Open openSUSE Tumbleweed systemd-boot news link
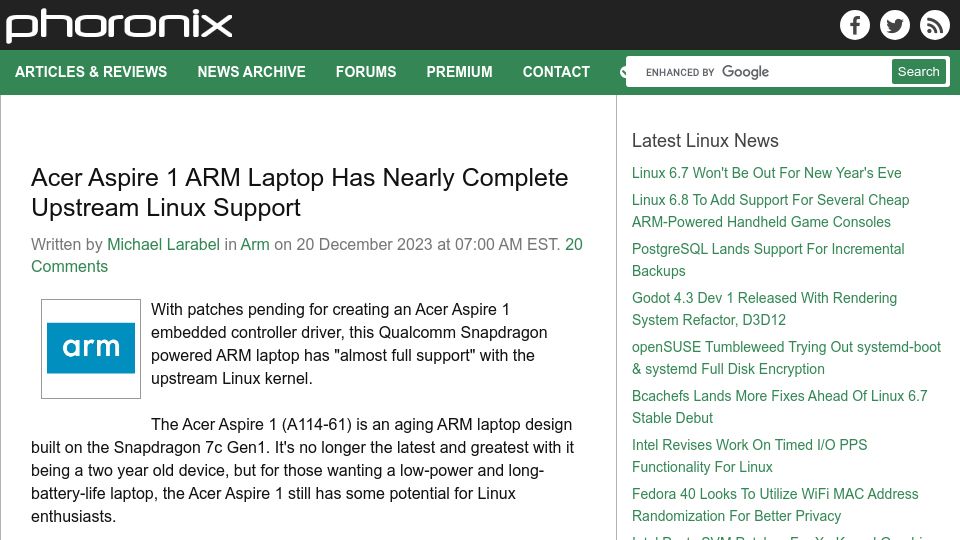The height and width of the screenshot is (540, 960). coord(786,358)
